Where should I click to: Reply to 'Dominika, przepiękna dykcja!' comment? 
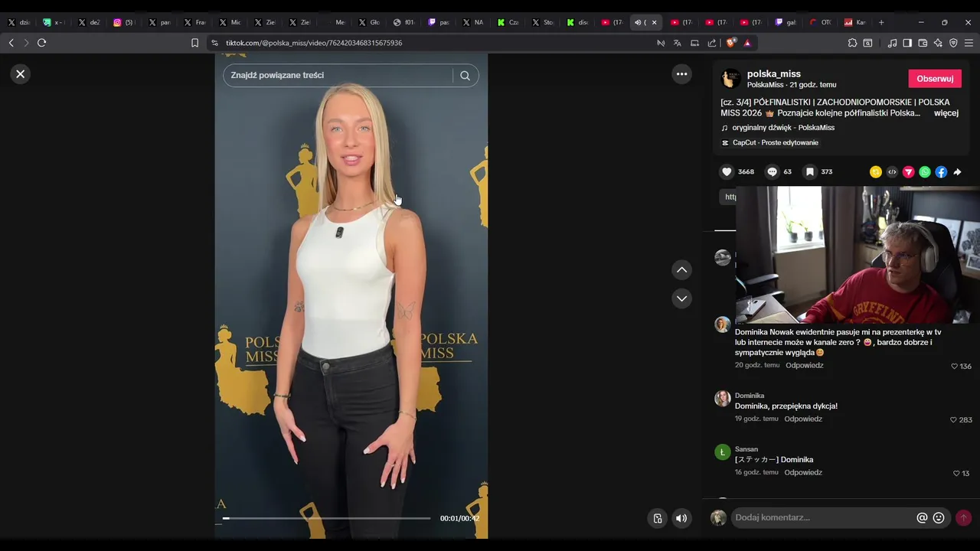pyautogui.click(x=803, y=419)
